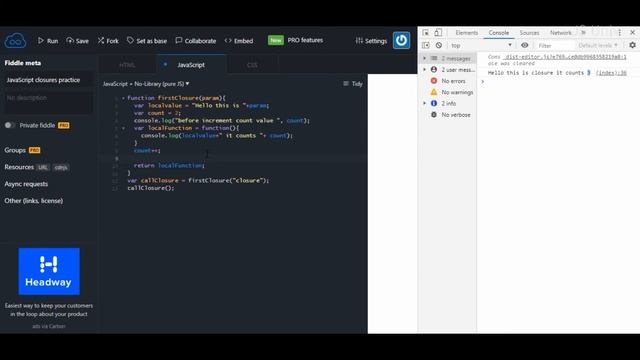
Task: Open console settings gear icon
Action: [x=632, y=45]
